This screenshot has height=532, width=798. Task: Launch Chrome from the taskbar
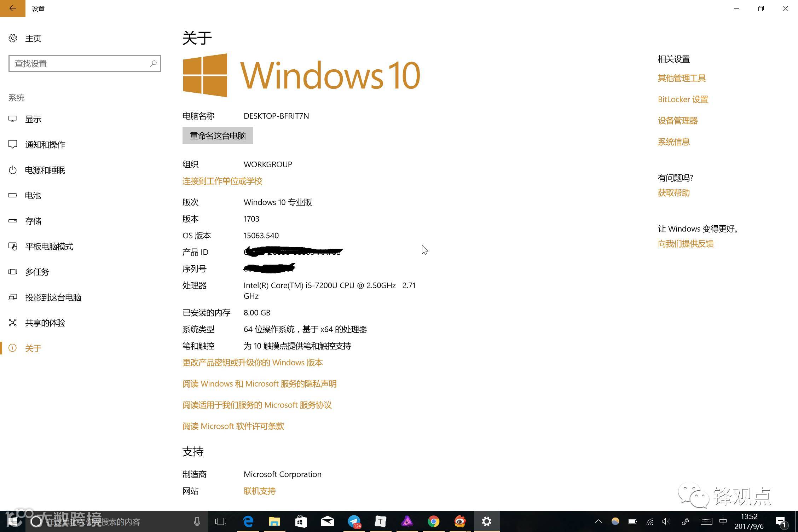pyautogui.click(x=433, y=521)
